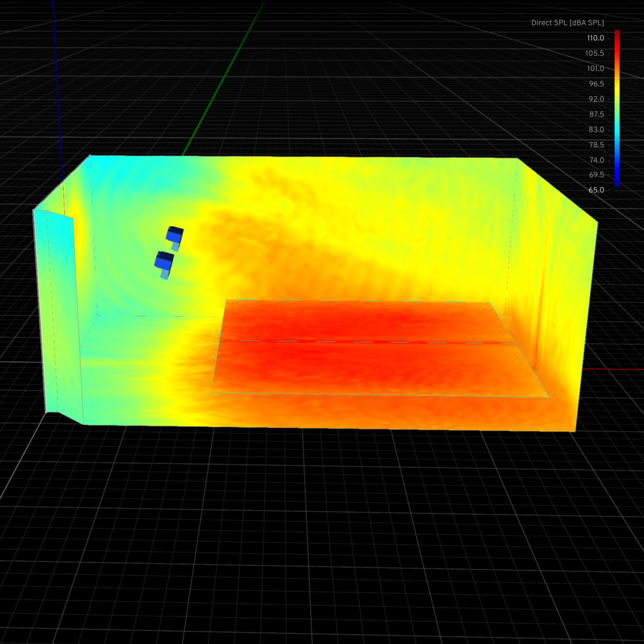
Task: Select the upper blue loudspeaker object
Action: tap(174, 235)
